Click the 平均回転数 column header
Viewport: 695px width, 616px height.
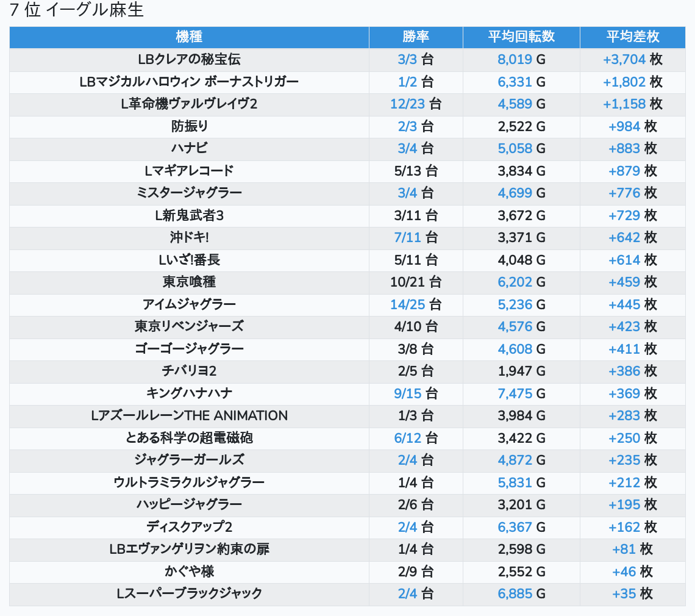(521, 37)
